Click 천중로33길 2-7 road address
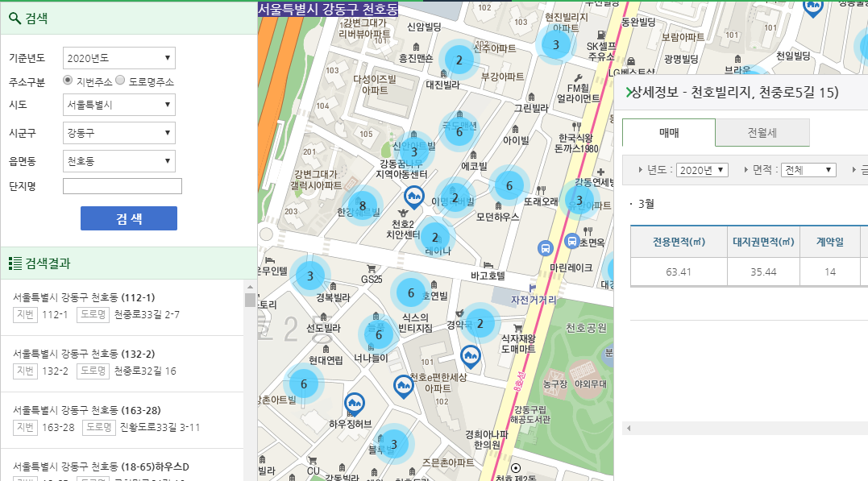868x481 pixels. click(147, 314)
